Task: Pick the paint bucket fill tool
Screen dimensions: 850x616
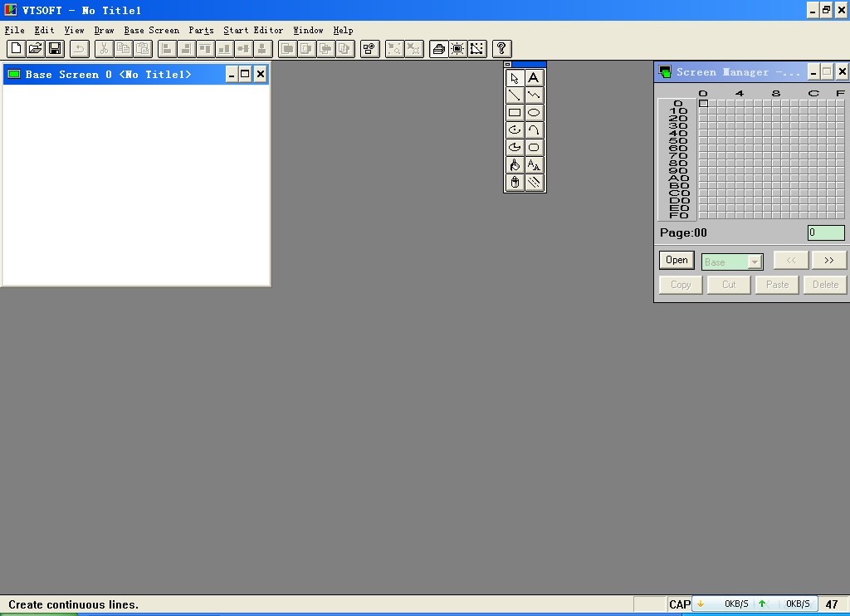Action: (x=515, y=165)
